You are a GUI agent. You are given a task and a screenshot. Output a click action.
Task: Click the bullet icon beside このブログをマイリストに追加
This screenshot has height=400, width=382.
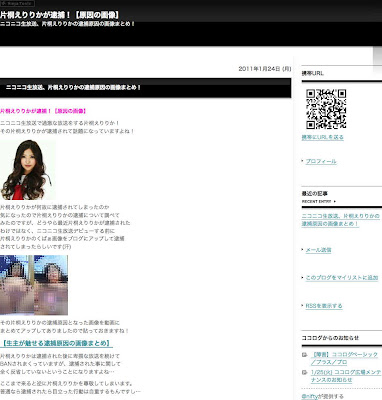(303, 277)
